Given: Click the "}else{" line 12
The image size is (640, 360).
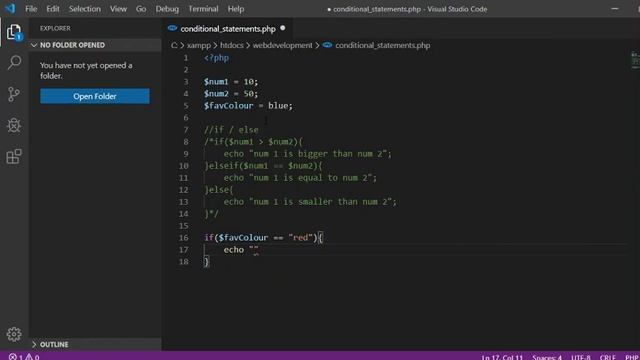Looking at the screenshot, I should click(x=219, y=190).
